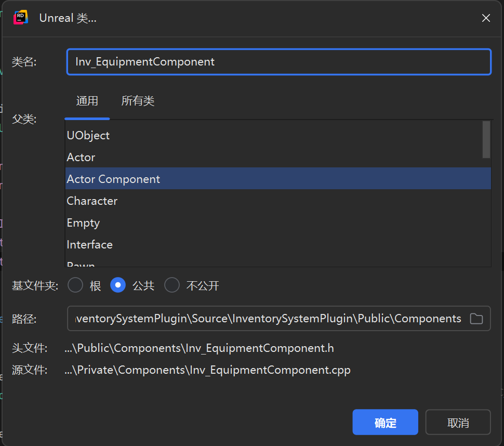This screenshot has width=504, height=446.
Task: Switch to the 所有类 tab
Action: point(138,101)
